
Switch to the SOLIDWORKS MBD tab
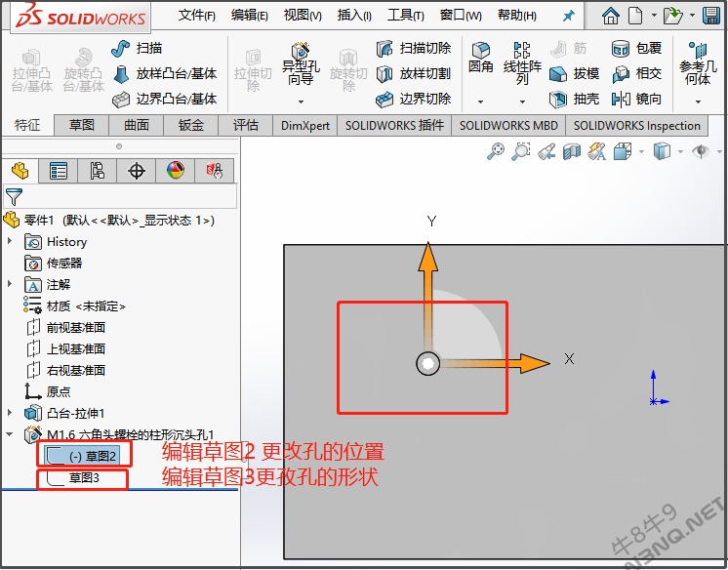(508, 126)
